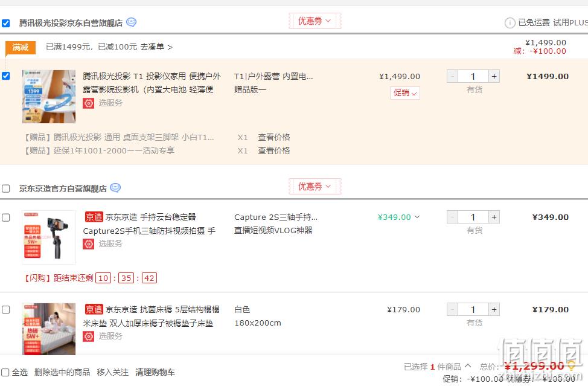Image resolution: width=588 pixels, height=386 pixels.
Task: Click 闪购 countdown text
Action: (x=90, y=278)
